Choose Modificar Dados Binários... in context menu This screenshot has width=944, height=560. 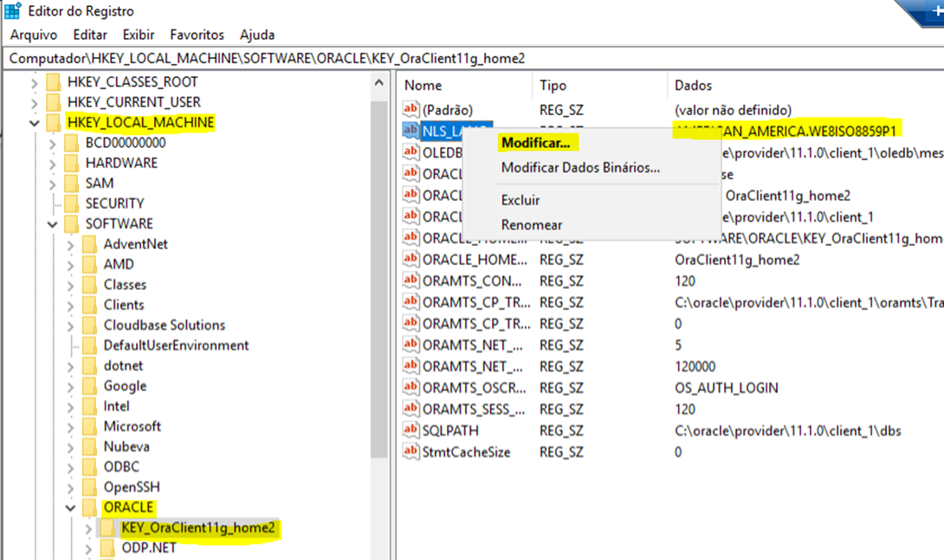click(x=580, y=167)
